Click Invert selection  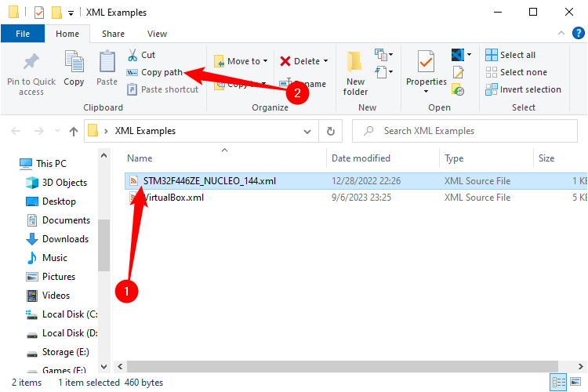pyautogui.click(x=523, y=89)
